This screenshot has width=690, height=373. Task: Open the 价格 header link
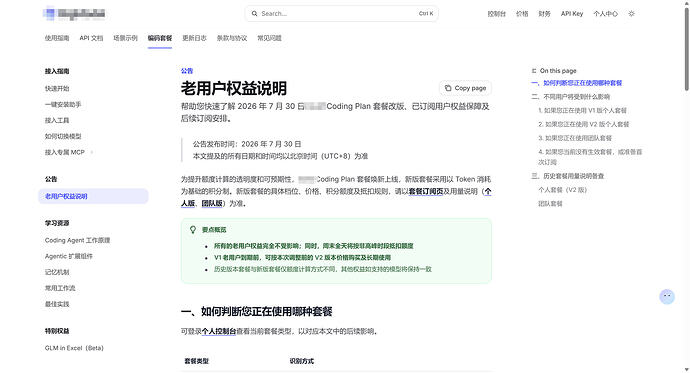coord(522,14)
